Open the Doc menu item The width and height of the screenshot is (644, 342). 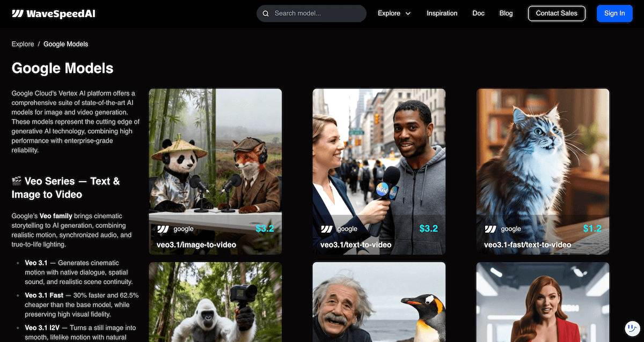[x=478, y=13]
